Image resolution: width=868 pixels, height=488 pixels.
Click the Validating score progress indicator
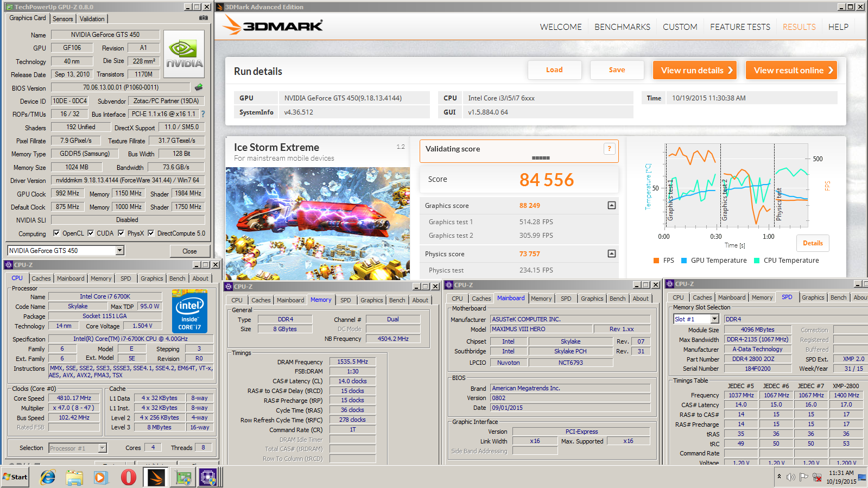point(541,158)
